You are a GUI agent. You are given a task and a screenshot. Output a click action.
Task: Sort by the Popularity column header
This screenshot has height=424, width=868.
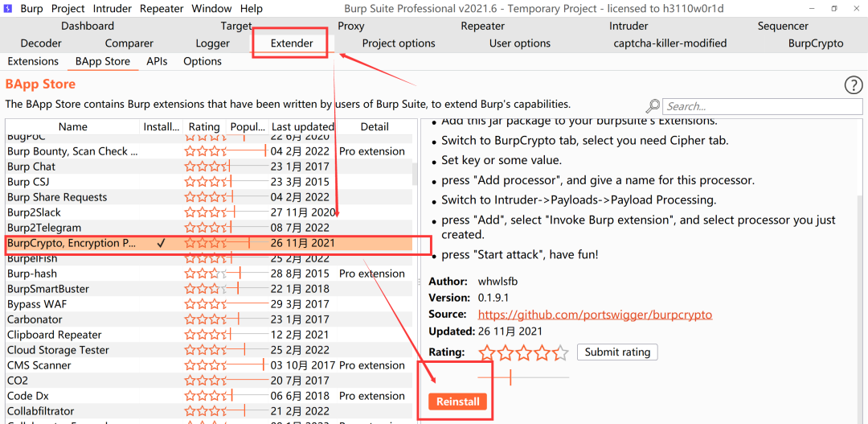(x=248, y=127)
